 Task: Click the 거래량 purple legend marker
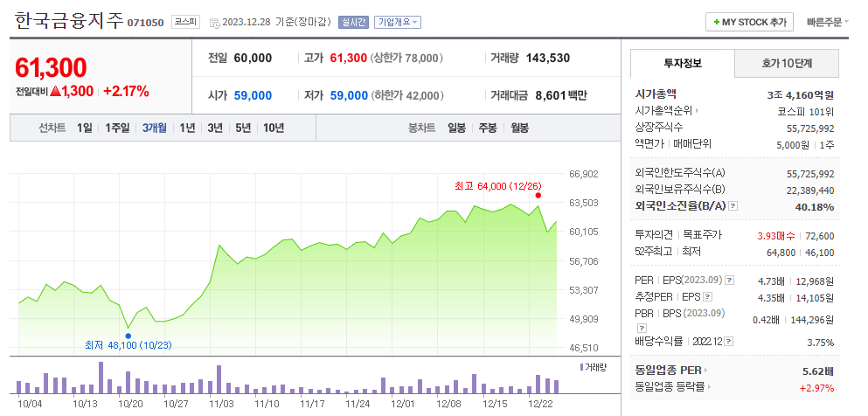581,367
